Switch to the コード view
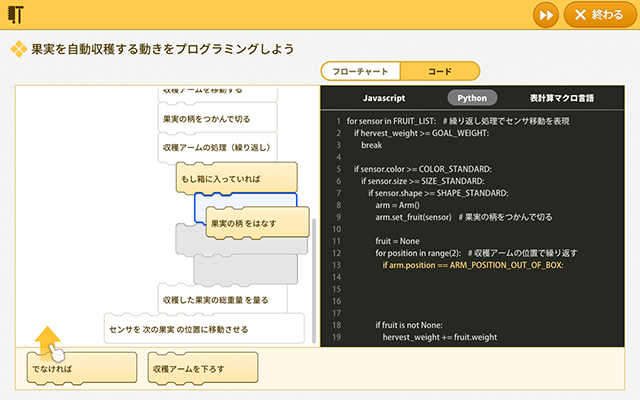 click(x=439, y=71)
